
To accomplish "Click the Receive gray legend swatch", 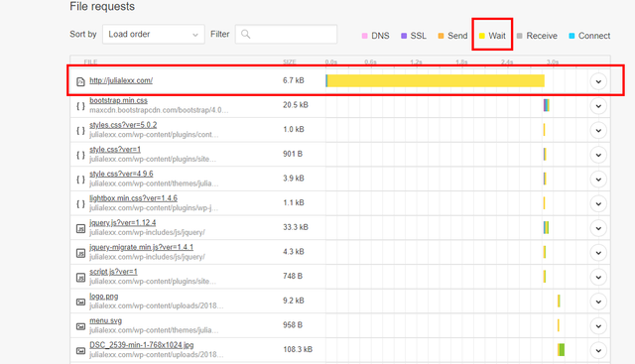I will click(x=520, y=36).
